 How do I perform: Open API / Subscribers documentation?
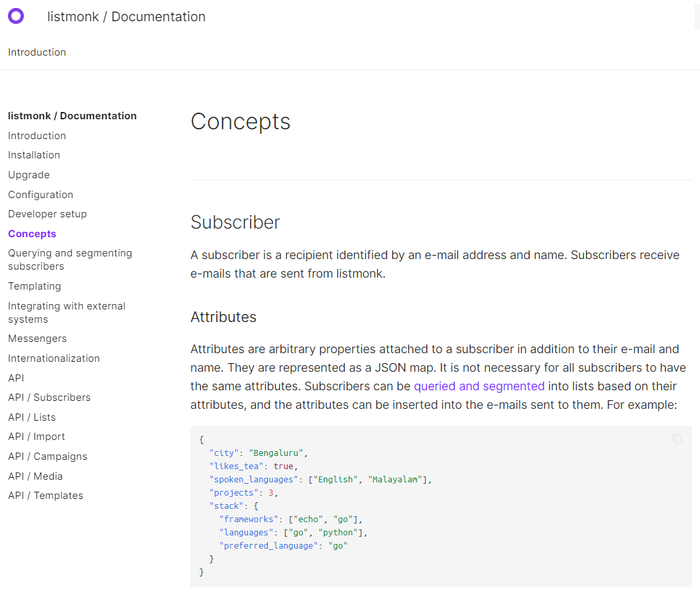[49, 397]
